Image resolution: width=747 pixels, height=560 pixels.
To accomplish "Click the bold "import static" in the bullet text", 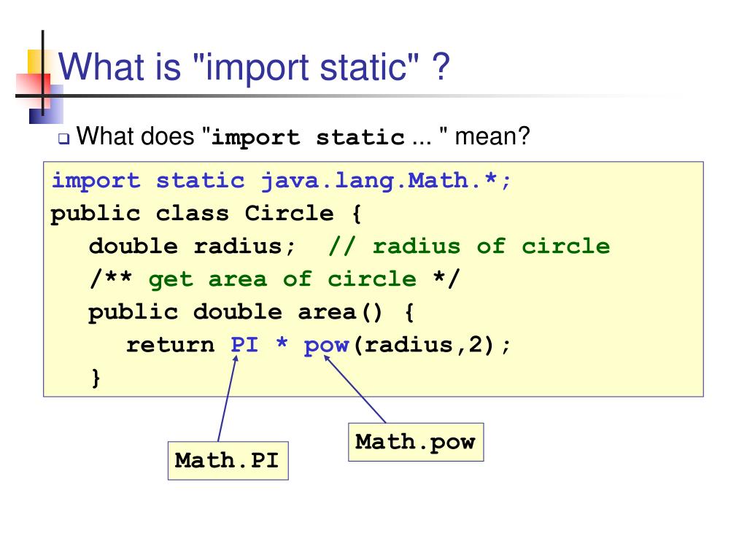I will [x=308, y=138].
